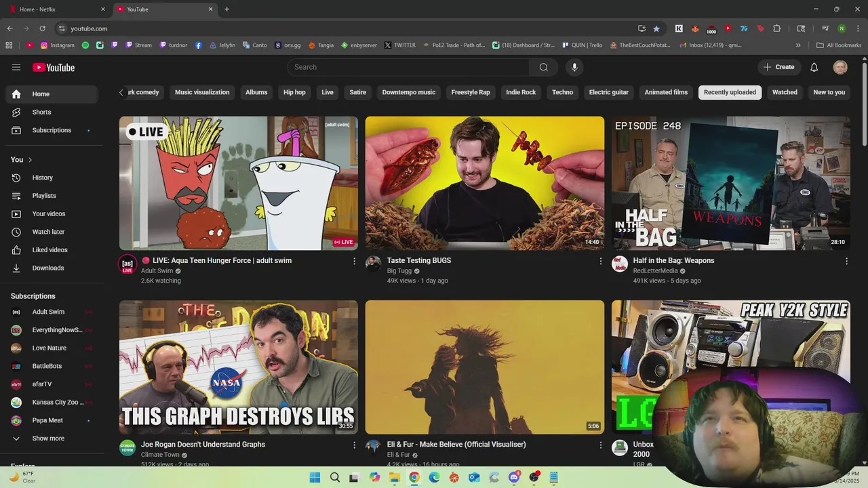Open the YouTube guide hamburger menu
The height and width of the screenshot is (488, 868).
click(16, 67)
